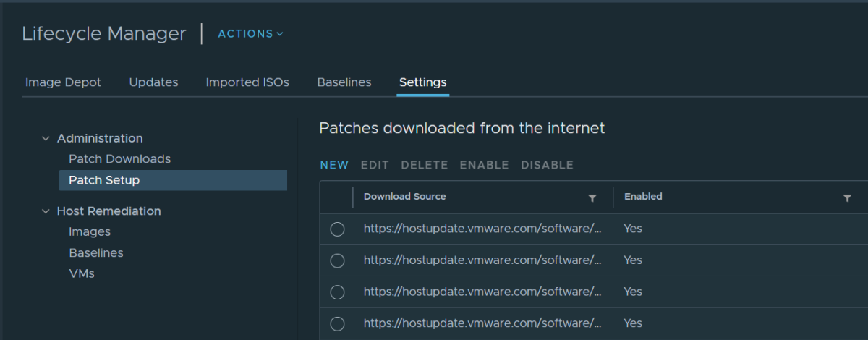This screenshot has width=868, height=340.
Task: Select Patch Setup in sidebar
Action: (x=173, y=180)
